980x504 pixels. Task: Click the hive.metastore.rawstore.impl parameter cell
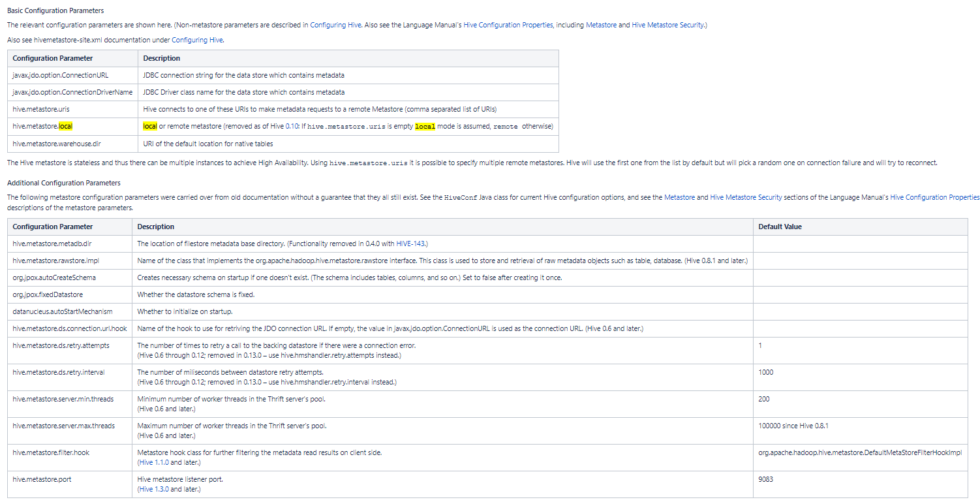[x=70, y=260]
